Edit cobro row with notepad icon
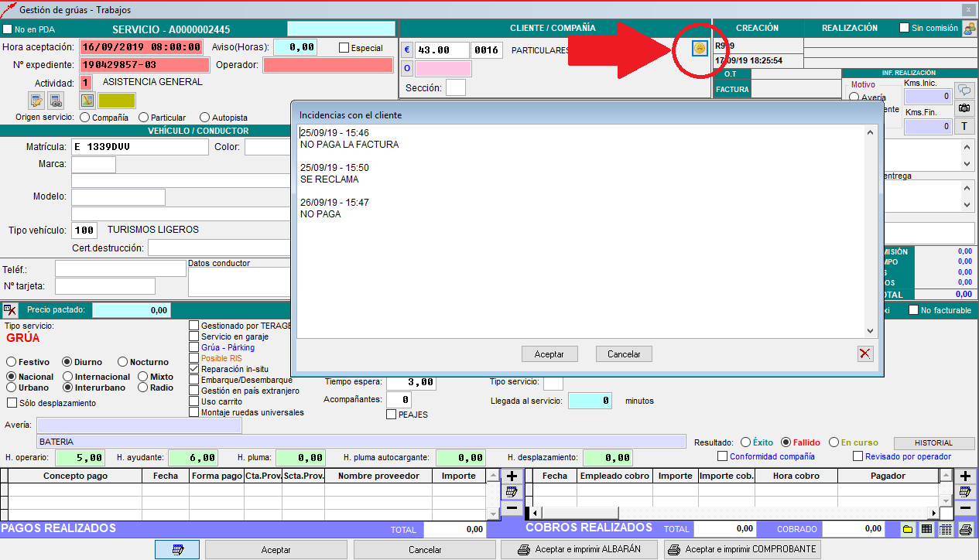This screenshot has height=560, width=979. [x=964, y=492]
